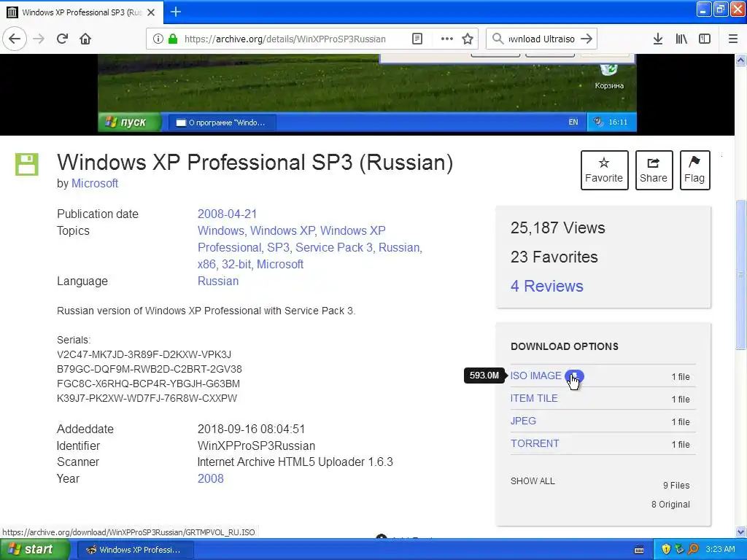This screenshot has width=747, height=560.
Task: Open the Russian language link
Action: [x=218, y=281]
